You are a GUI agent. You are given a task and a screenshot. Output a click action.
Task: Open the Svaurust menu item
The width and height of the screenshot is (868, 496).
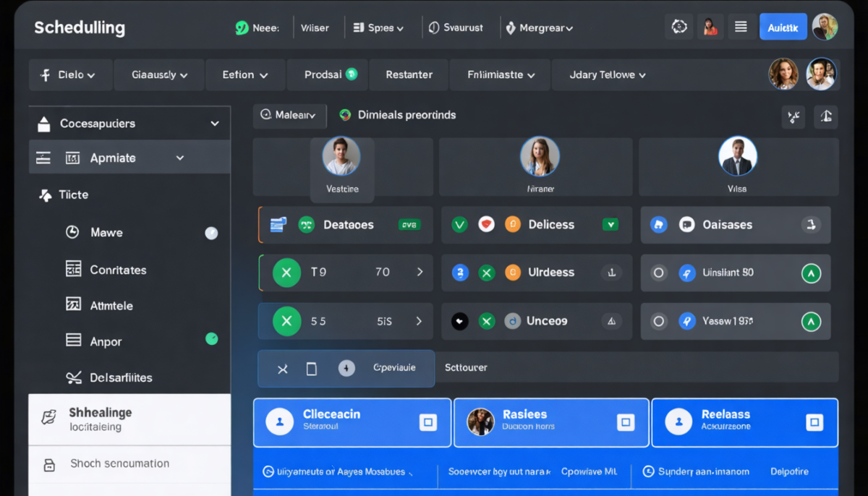(456, 28)
